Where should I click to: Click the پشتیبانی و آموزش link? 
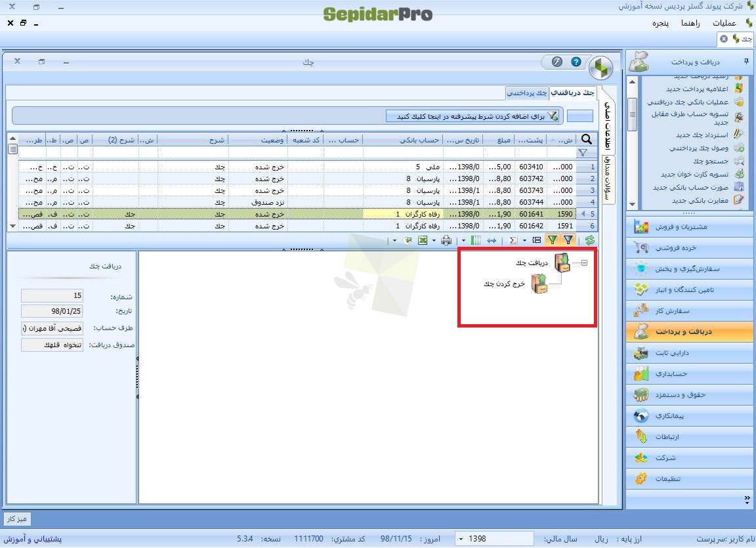(x=33, y=539)
